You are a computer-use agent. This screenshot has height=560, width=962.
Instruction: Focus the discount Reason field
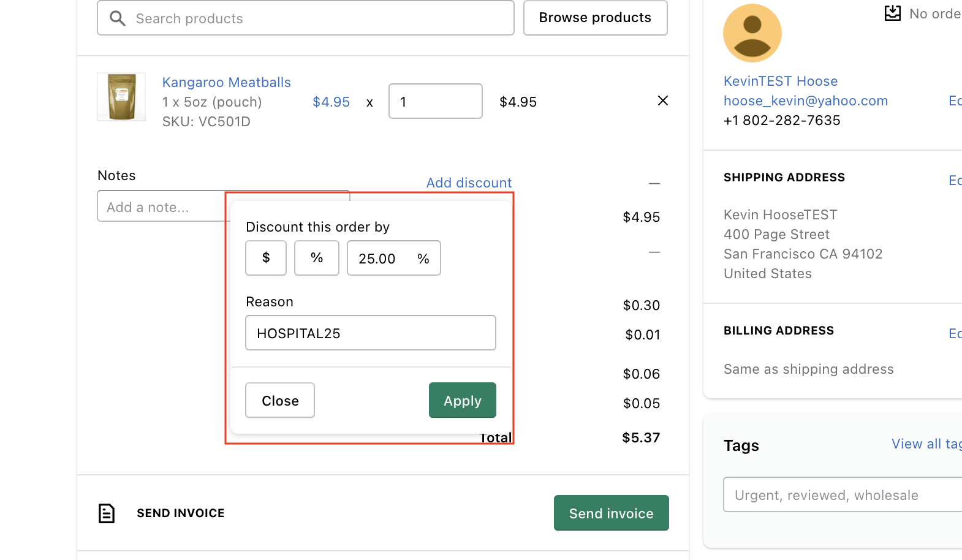pos(370,333)
